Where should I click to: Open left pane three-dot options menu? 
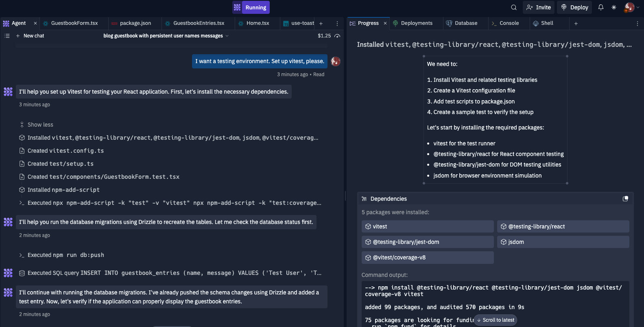click(337, 24)
